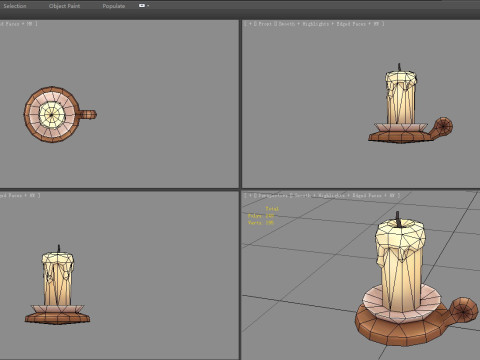480x360 pixels.
Task: Open the Perspective viewport's [+] general menu
Action: [249, 196]
